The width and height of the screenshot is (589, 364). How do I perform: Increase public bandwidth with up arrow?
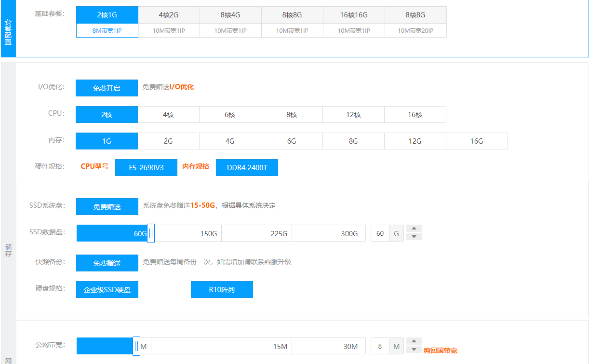pos(414,341)
